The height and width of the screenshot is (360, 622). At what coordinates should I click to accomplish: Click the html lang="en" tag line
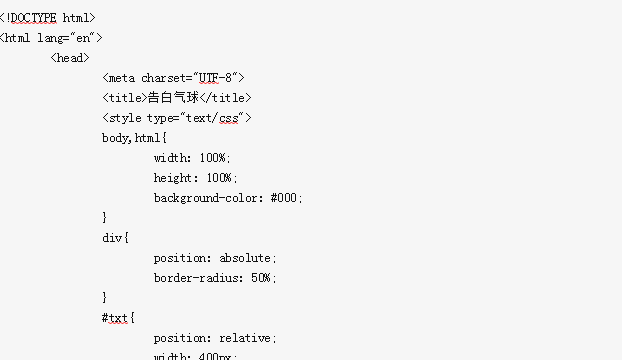pos(51,38)
